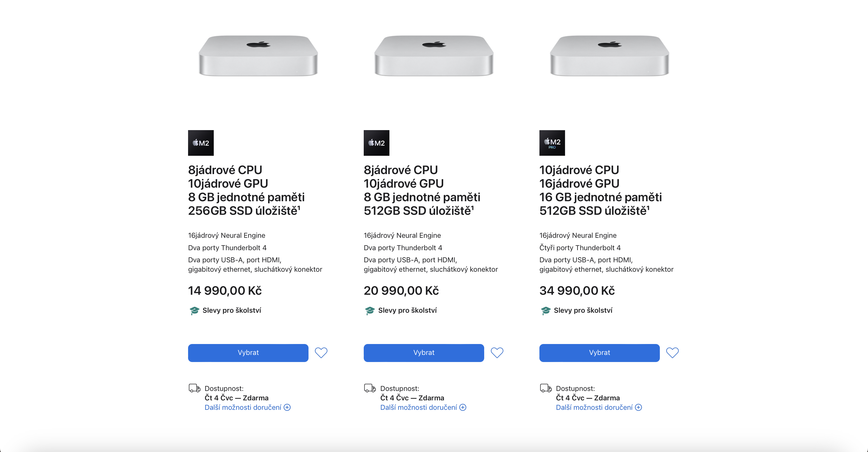Click the graduation cap icon under the M2 Pro model
Viewport: 868px width, 452px height.
click(x=545, y=311)
